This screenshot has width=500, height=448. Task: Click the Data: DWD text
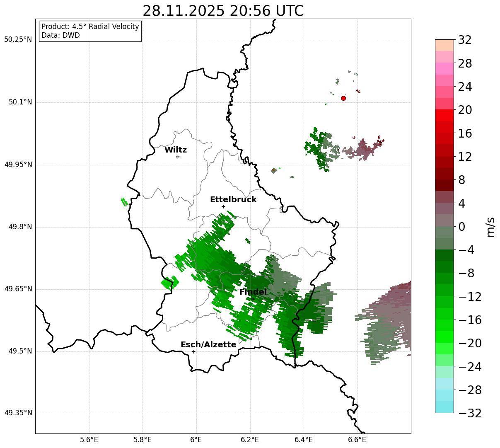point(60,35)
